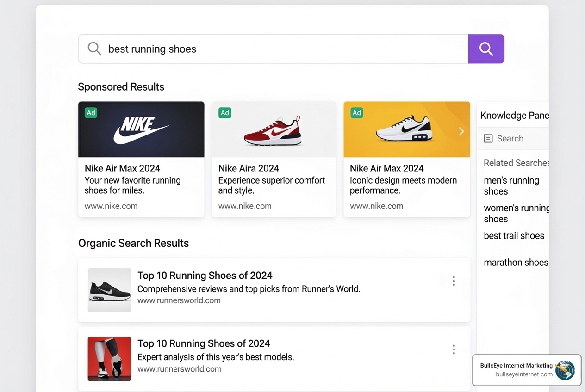The height and width of the screenshot is (392, 585).
Task: Click 'Iconic design meets modern performance.' description
Action: (403, 185)
